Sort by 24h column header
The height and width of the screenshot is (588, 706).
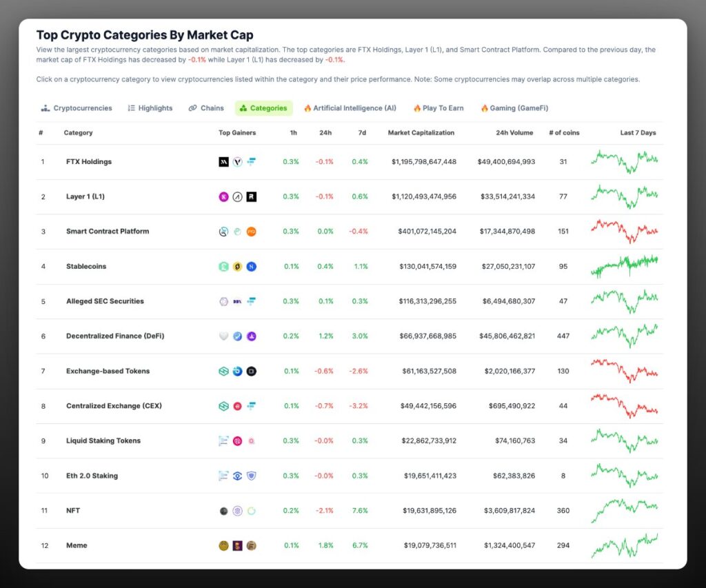click(325, 133)
